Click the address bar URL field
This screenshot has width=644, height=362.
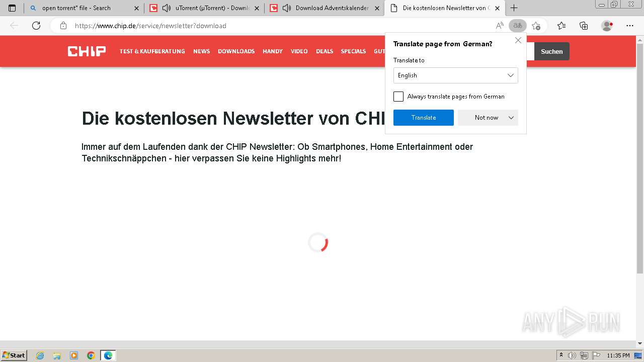(x=282, y=26)
